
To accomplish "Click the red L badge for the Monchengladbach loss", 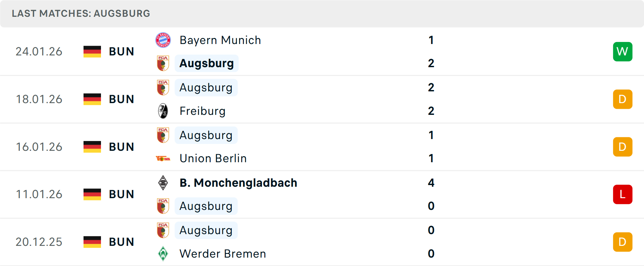I will click(623, 194).
